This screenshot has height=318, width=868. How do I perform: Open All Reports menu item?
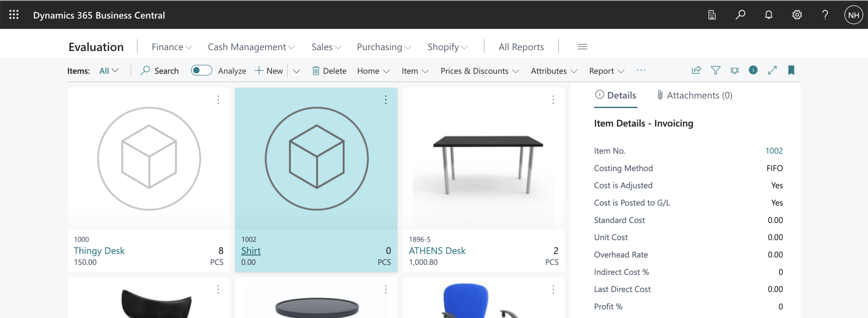[x=521, y=47]
